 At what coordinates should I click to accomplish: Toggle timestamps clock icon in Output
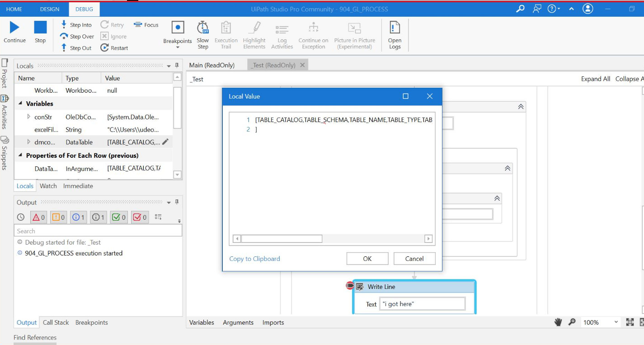(x=21, y=217)
